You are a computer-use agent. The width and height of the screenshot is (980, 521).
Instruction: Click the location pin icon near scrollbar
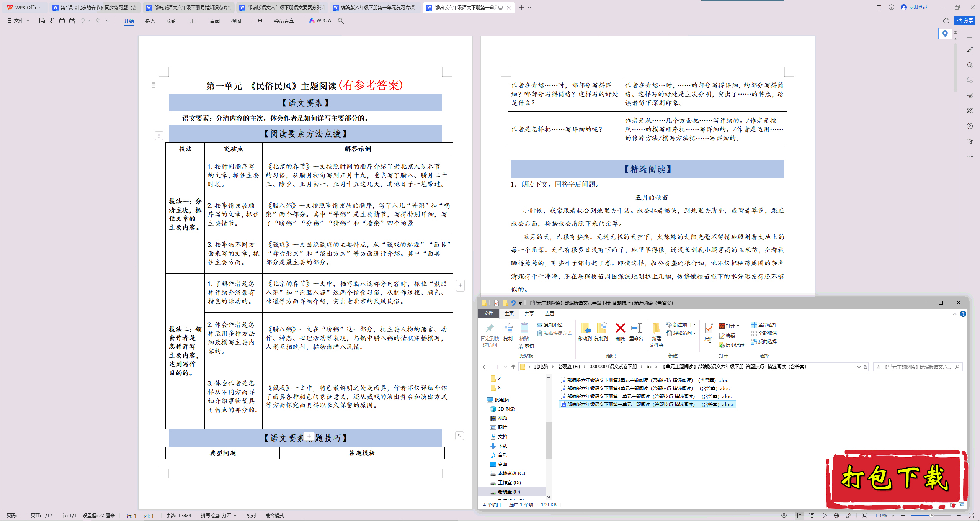coord(945,33)
